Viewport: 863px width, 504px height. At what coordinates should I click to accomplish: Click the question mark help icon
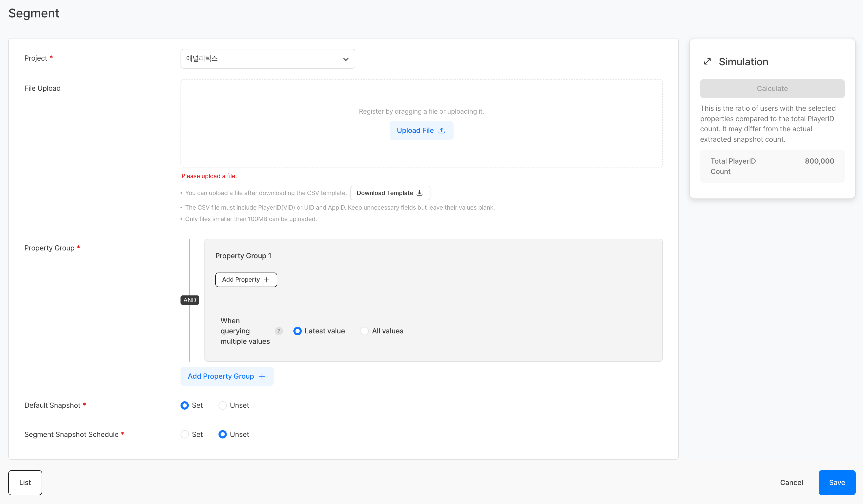click(279, 331)
